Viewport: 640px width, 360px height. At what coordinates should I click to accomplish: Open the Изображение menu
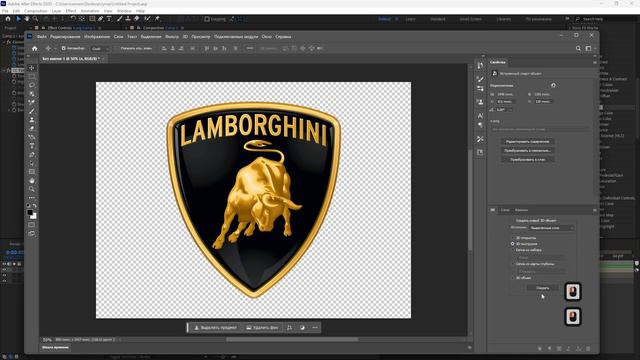click(97, 37)
